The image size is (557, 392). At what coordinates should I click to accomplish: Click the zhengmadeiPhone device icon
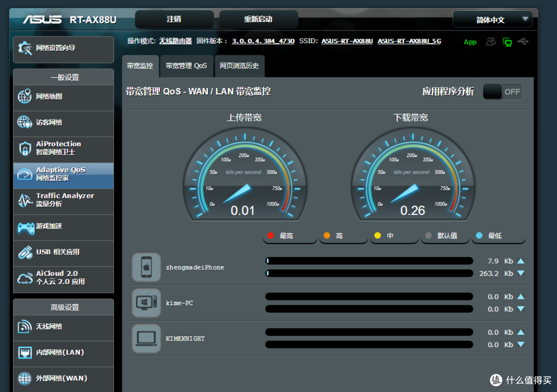click(146, 267)
